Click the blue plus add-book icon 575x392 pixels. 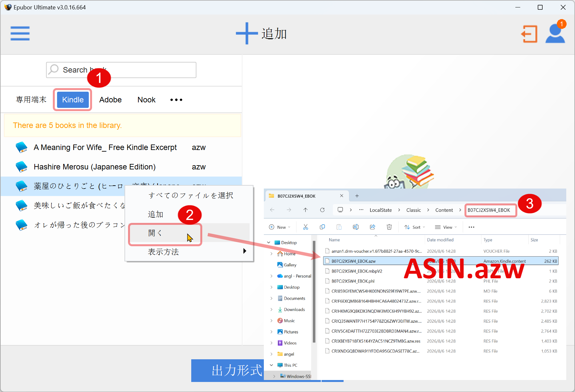pyautogui.click(x=247, y=33)
